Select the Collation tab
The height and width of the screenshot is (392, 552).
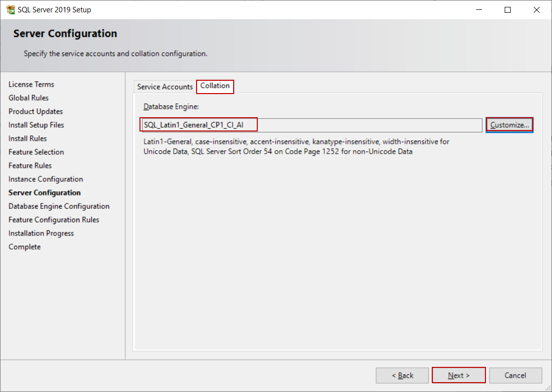click(x=215, y=86)
